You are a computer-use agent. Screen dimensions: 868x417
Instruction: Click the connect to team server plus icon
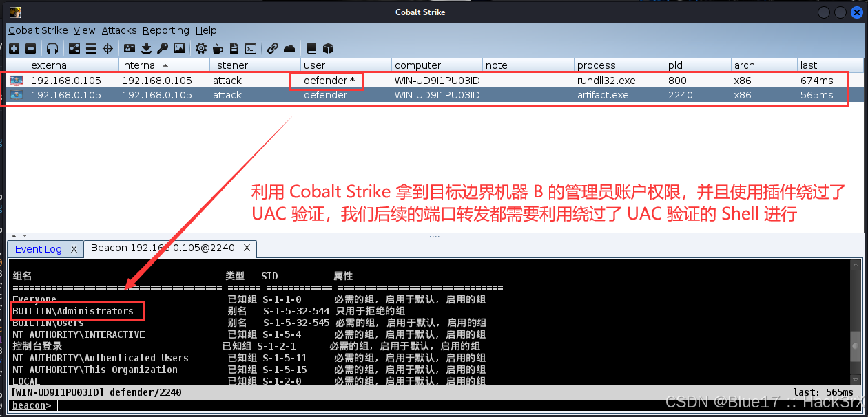14,48
